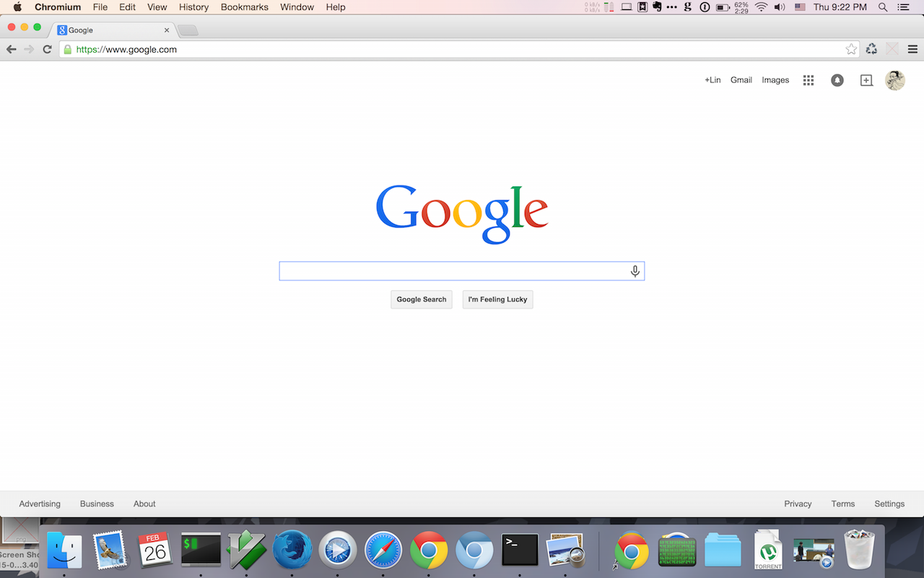Click the green padlock in address bar
Screen dimensions: 924x578
68,50
